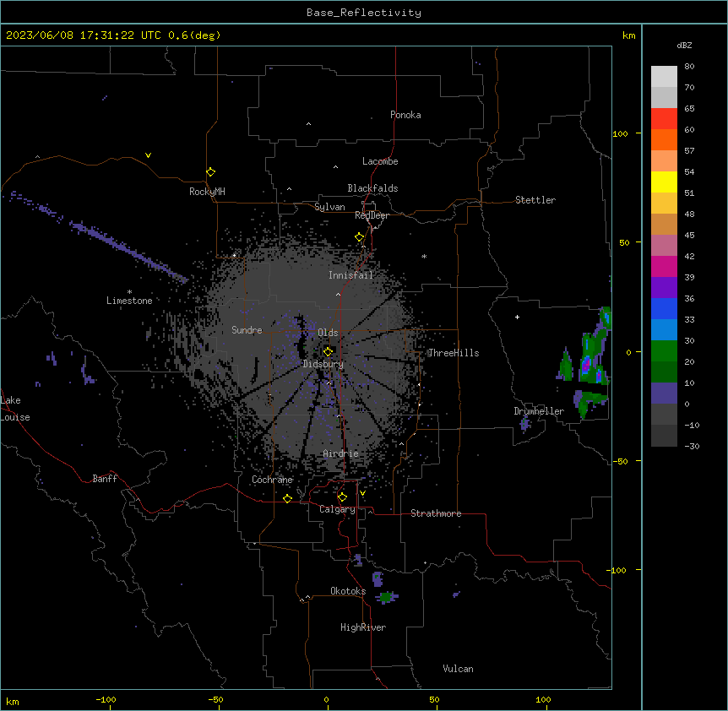Click the green echo cell southeast of Okotoks
728x711 pixels.
pyautogui.click(x=386, y=597)
